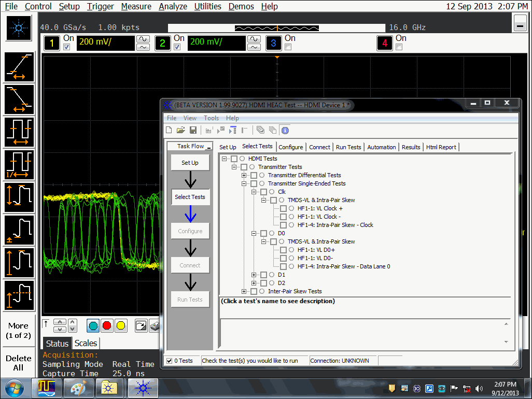Click the period measurement icon
Screen dimensions: 532x399
[x=19, y=133]
